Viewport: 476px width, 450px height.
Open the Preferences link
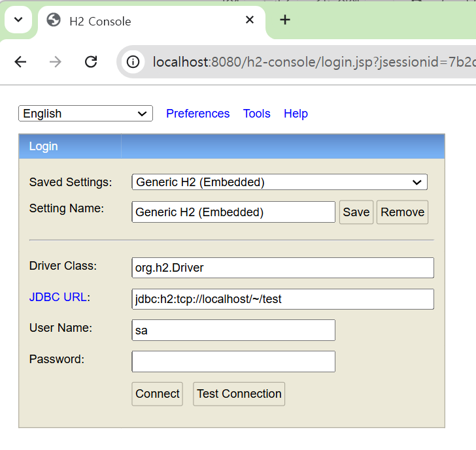click(198, 114)
